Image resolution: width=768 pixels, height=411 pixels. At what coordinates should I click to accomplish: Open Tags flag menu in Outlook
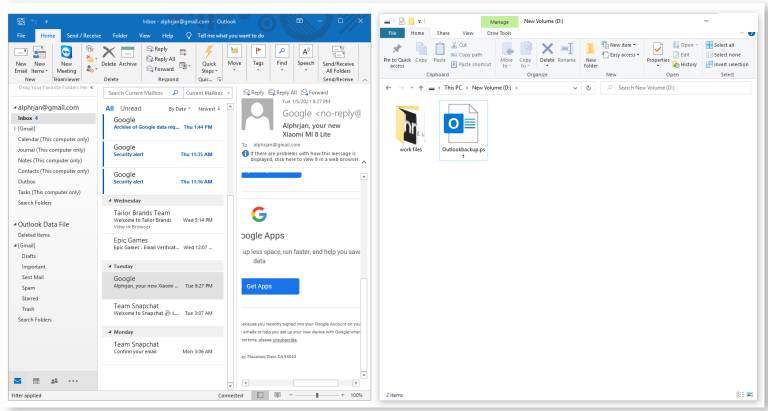pos(258,57)
